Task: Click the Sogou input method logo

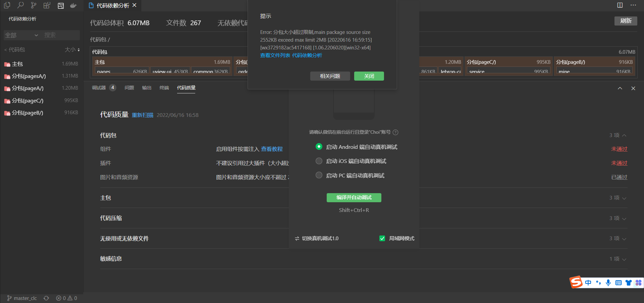Action: (576, 282)
